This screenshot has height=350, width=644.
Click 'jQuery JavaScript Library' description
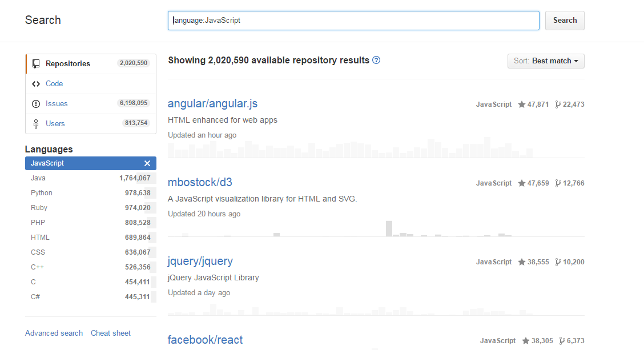(213, 277)
